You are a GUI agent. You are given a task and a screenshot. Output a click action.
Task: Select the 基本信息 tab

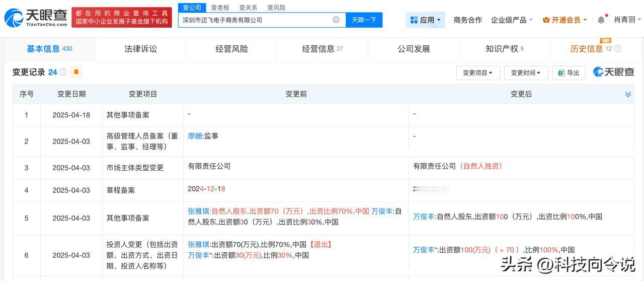[x=49, y=48]
